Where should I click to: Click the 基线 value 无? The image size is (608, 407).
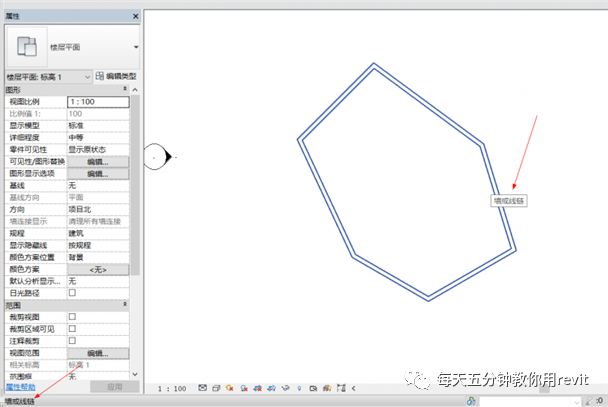pyautogui.click(x=98, y=186)
